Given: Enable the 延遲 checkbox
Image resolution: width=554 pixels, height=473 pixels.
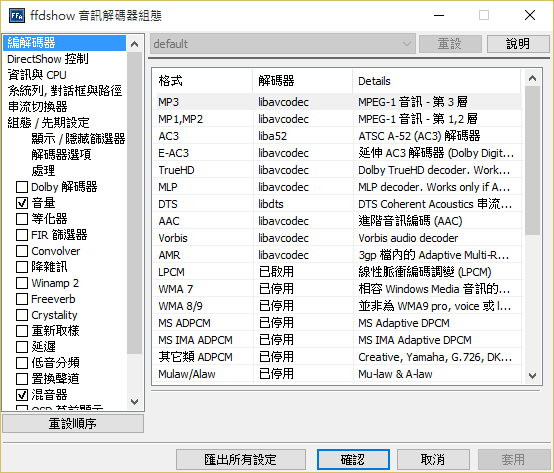Looking at the screenshot, I should (x=22, y=347).
